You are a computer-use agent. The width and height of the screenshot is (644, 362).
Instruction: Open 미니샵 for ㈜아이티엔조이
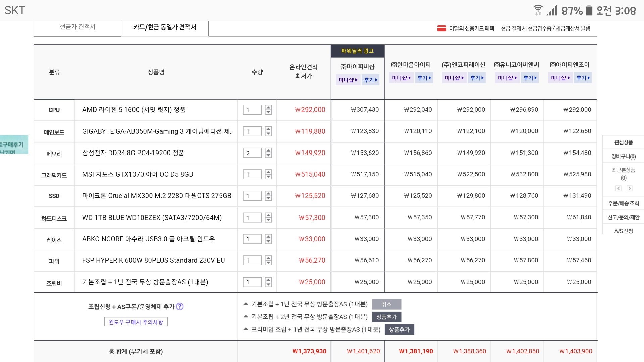(560, 78)
